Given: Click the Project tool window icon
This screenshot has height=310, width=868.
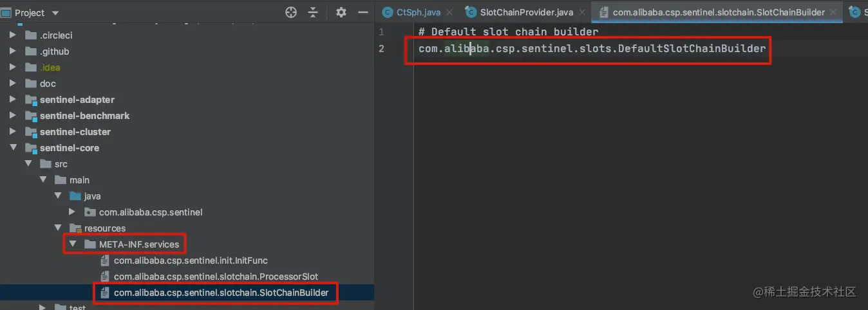Looking at the screenshot, I should (6, 12).
